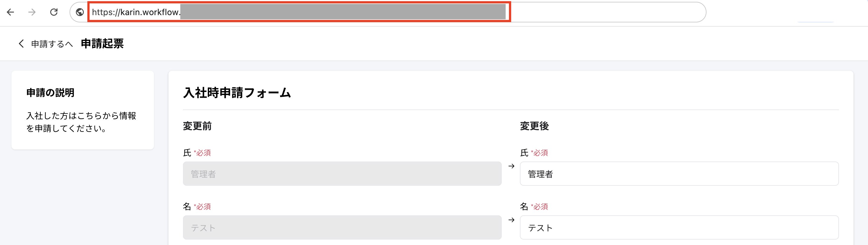Image resolution: width=868 pixels, height=245 pixels.
Task: Click the disabled 変更前 氏 field
Action: (342, 174)
